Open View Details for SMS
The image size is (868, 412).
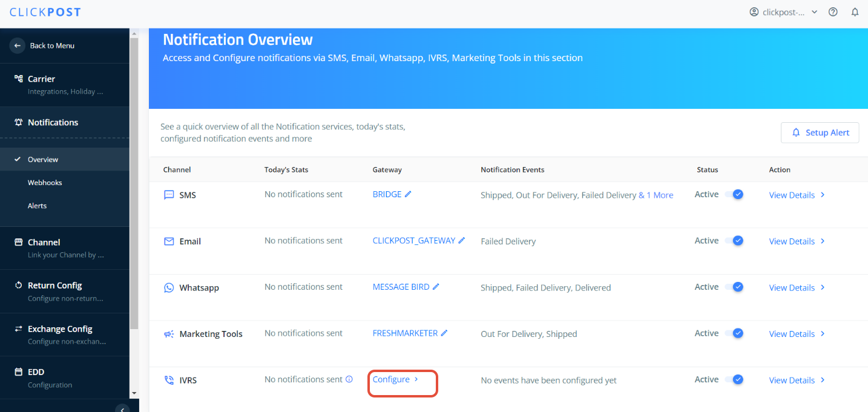point(792,195)
